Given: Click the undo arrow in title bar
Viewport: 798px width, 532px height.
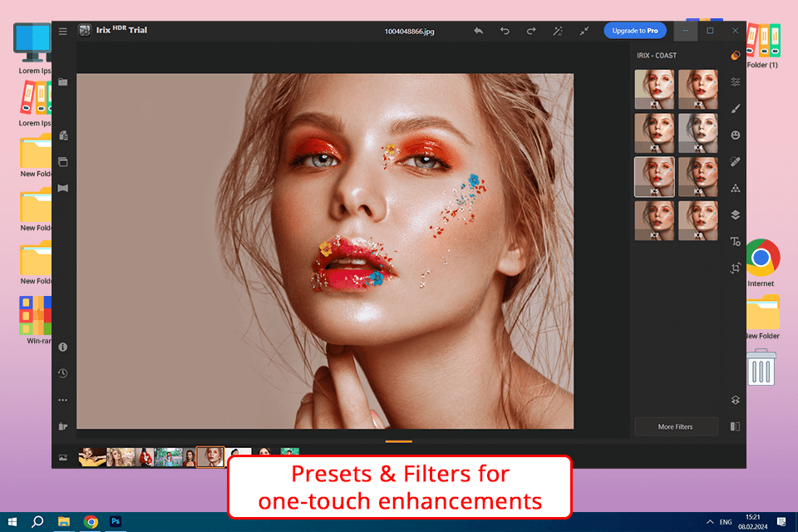Looking at the screenshot, I should click(505, 31).
